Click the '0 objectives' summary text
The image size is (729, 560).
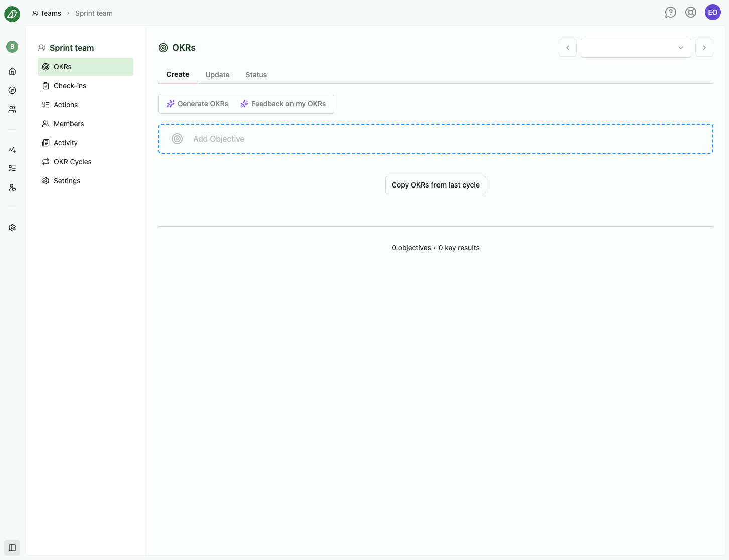411,248
